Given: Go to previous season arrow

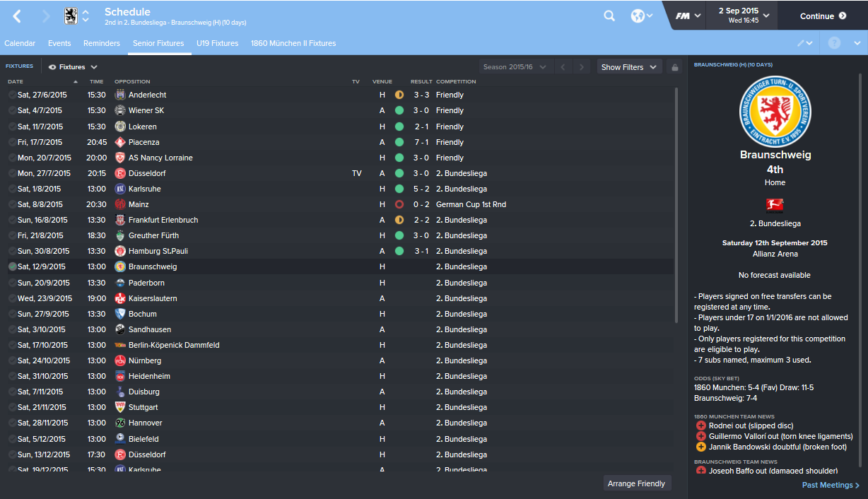Looking at the screenshot, I should click(x=563, y=67).
